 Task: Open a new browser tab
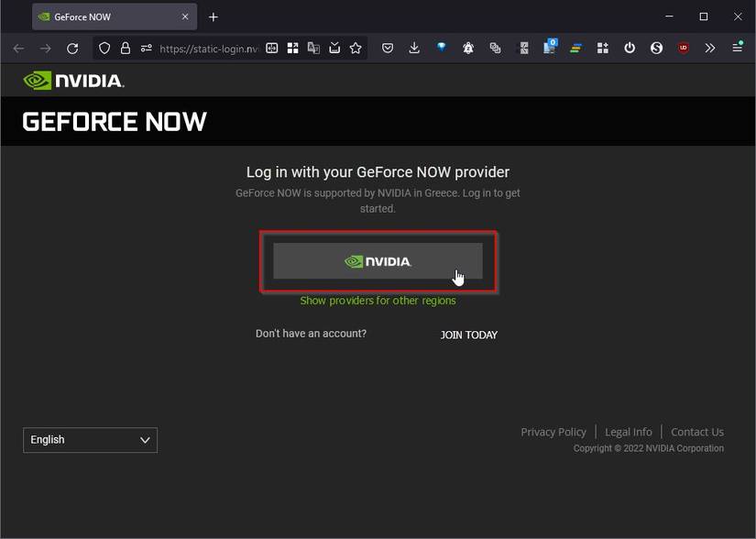[x=214, y=17]
